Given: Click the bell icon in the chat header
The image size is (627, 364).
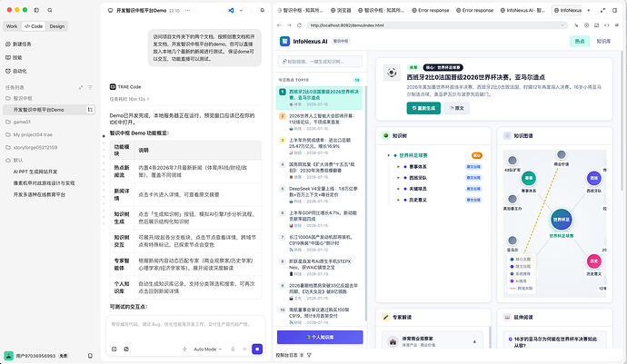Looking at the screenshot, I should pos(262,10).
